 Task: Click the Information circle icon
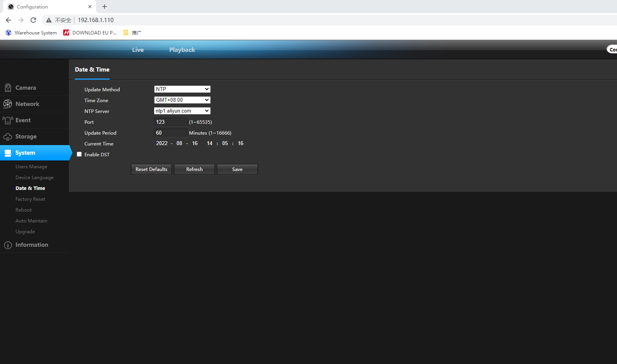[8, 245]
